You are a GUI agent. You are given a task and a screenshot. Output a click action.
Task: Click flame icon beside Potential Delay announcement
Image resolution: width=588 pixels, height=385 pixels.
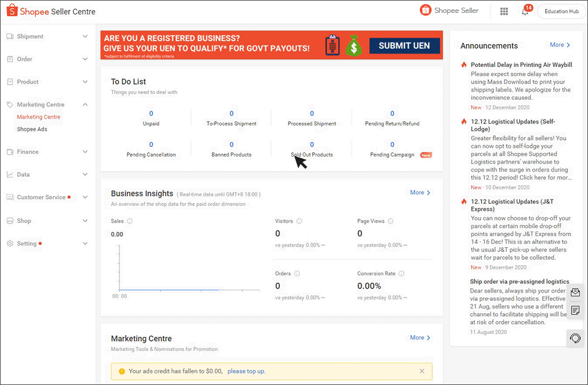point(464,65)
